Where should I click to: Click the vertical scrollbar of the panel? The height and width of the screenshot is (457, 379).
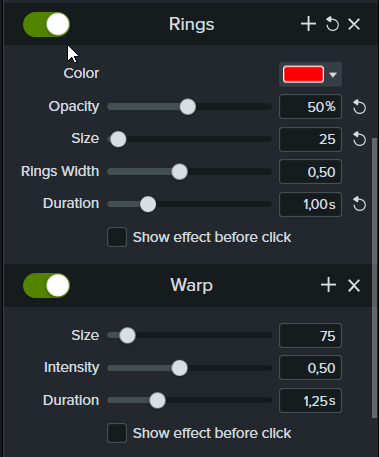pyautogui.click(x=374, y=277)
